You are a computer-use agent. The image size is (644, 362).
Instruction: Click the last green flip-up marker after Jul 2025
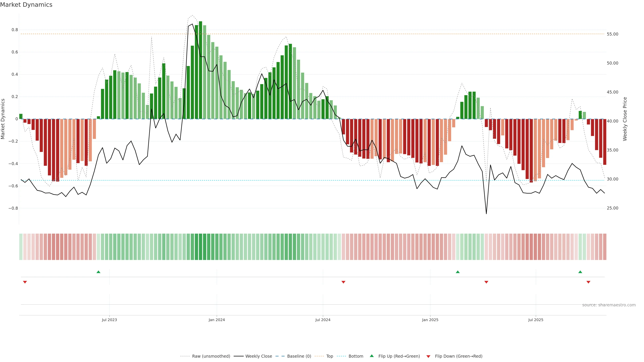click(x=580, y=272)
